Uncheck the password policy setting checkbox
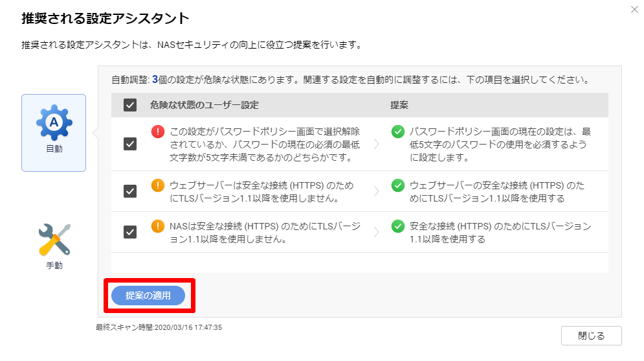 (130, 144)
